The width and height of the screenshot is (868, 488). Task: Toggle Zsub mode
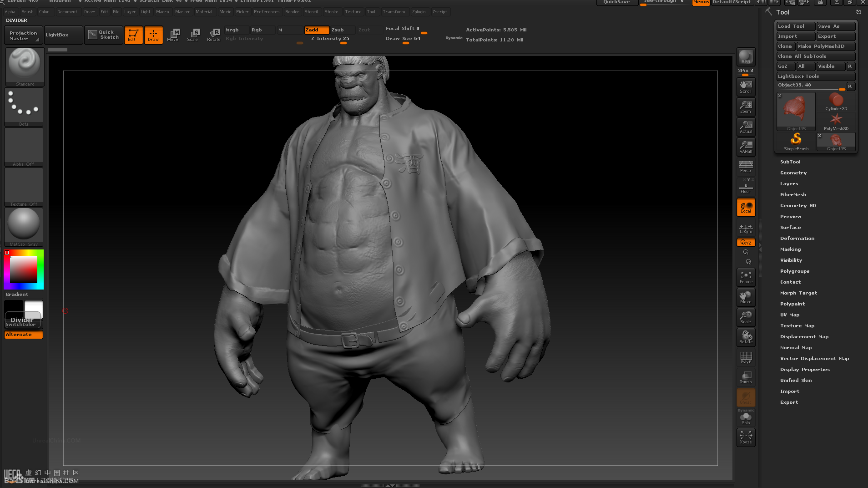click(x=342, y=30)
